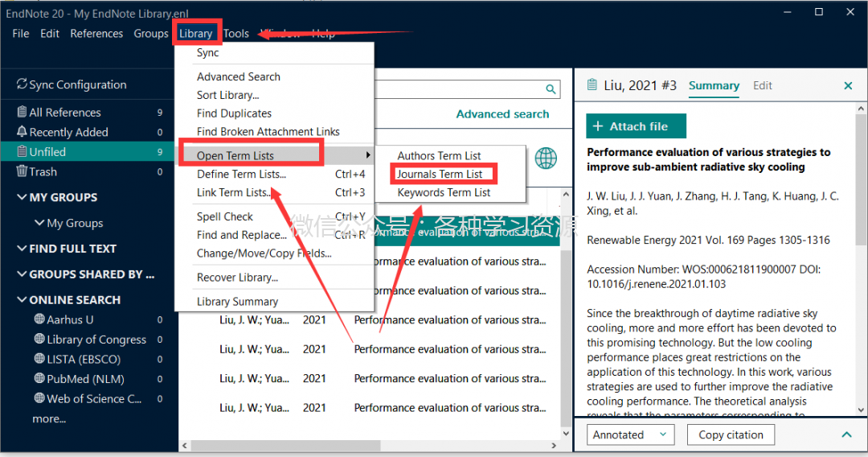Image resolution: width=868 pixels, height=457 pixels.
Task: Click the All References clipboard icon
Action: 22,112
